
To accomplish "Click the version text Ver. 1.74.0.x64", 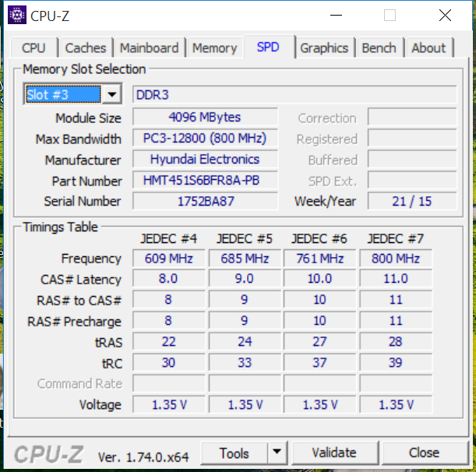I will [143, 457].
